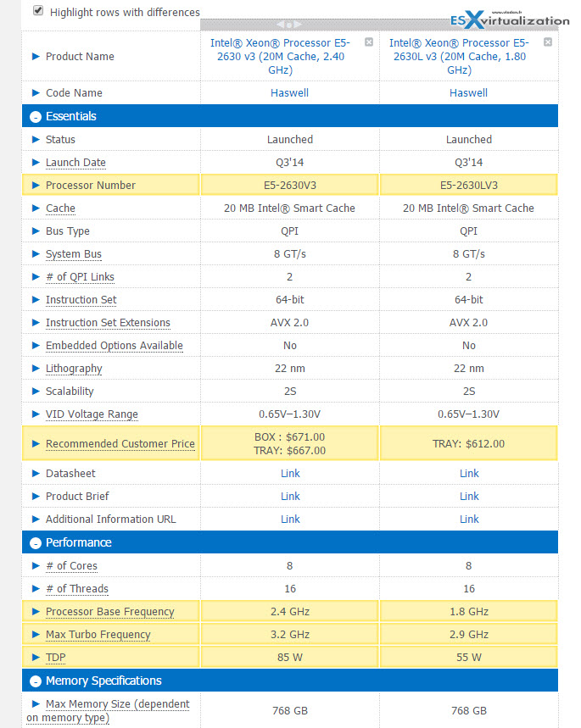Open Datasheet Link for E5-2630 v3
Viewport: 581px width, 728px height.
[290, 473]
